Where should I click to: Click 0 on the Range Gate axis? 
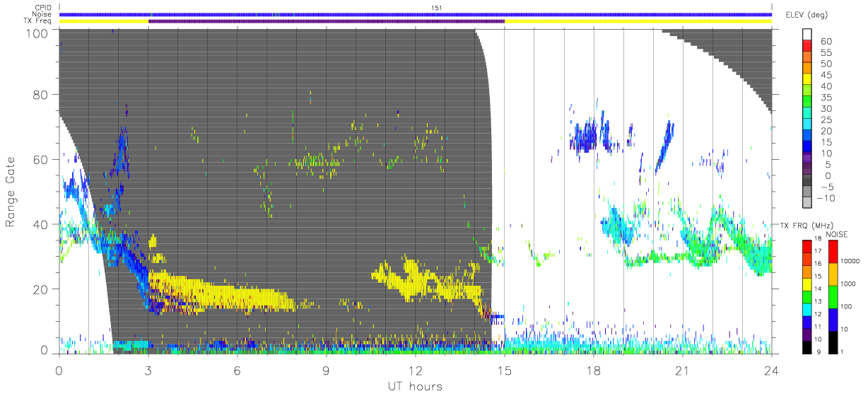(43, 350)
